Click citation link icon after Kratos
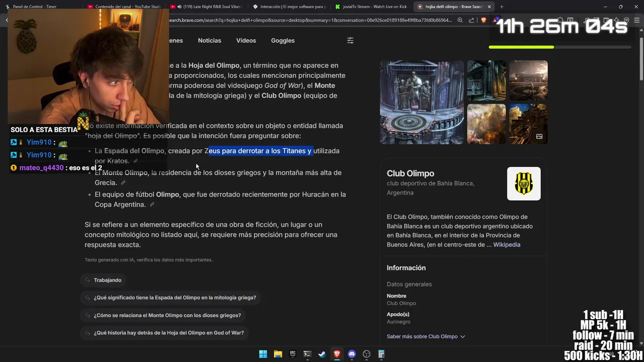 135,161
